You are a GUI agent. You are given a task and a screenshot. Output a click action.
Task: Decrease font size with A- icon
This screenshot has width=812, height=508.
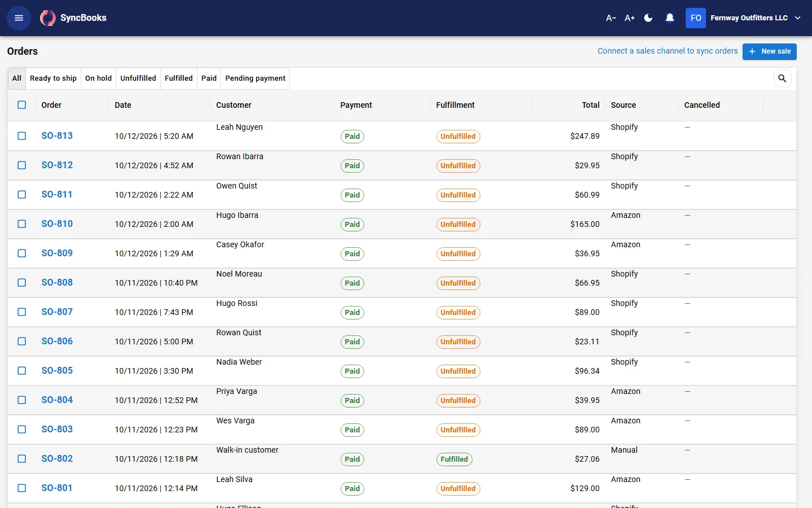[x=611, y=18]
